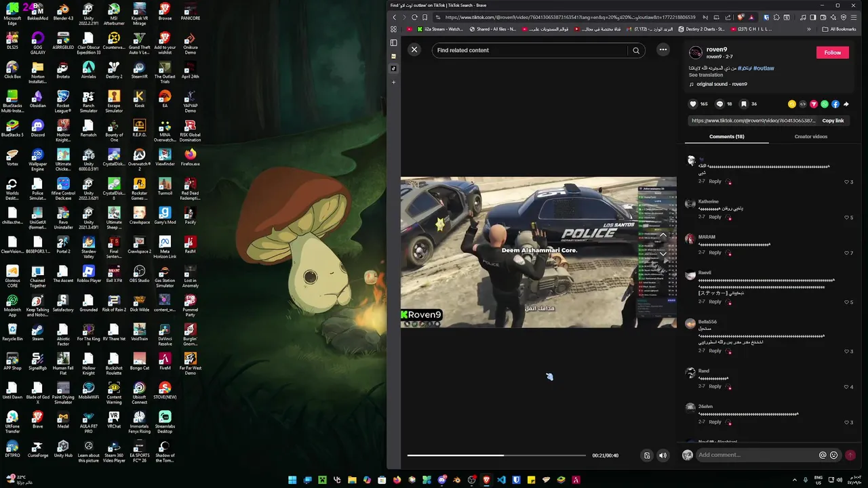This screenshot has width=868, height=488.
Task: Open the emoji picker in comment box
Action: (833, 455)
